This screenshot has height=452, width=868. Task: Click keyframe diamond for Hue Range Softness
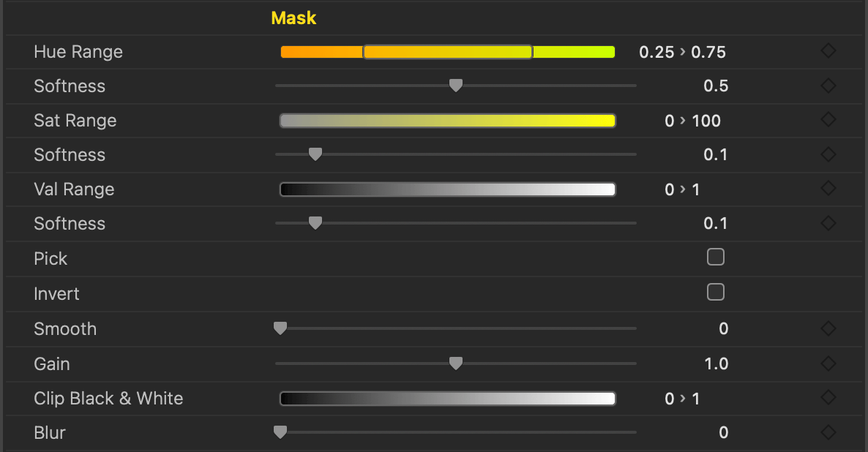click(828, 86)
